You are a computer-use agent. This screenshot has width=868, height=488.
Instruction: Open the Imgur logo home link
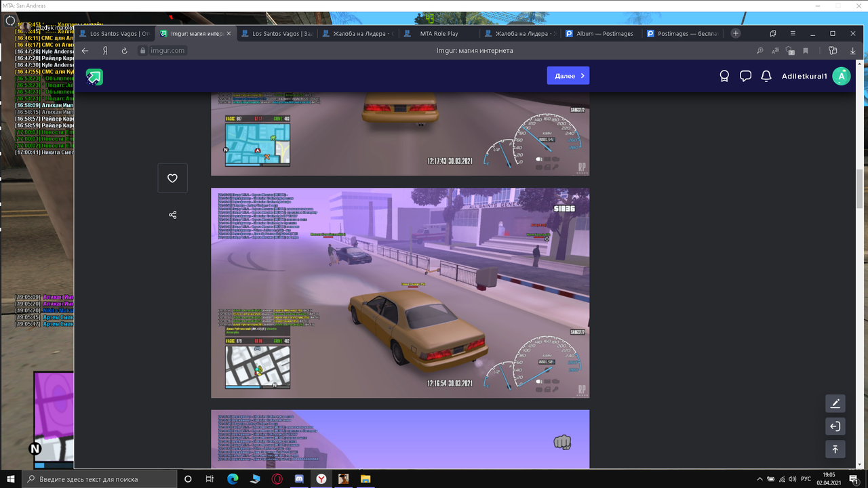pyautogui.click(x=94, y=77)
